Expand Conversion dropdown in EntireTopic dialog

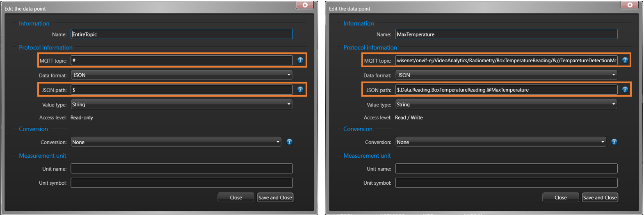[176, 142]
